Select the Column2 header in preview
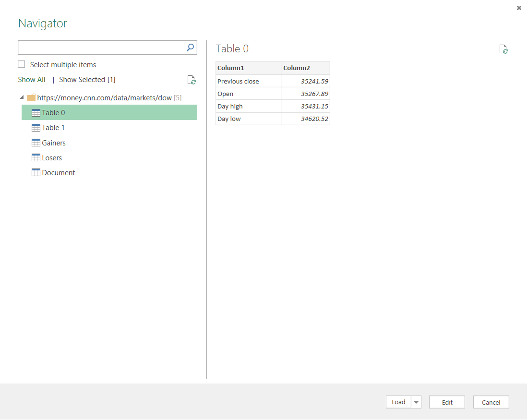Screen dimensions: 528x420 (x=306, y=68)
